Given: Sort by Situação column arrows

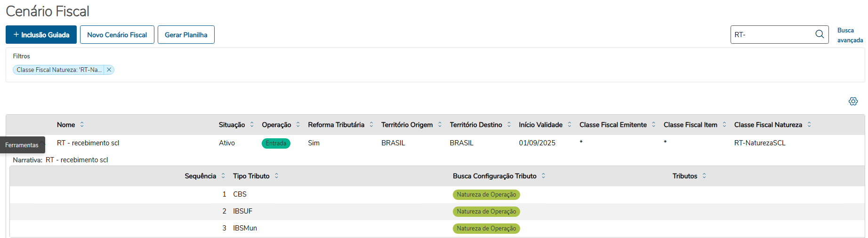Looking at the screenshot, I should 252,125.
